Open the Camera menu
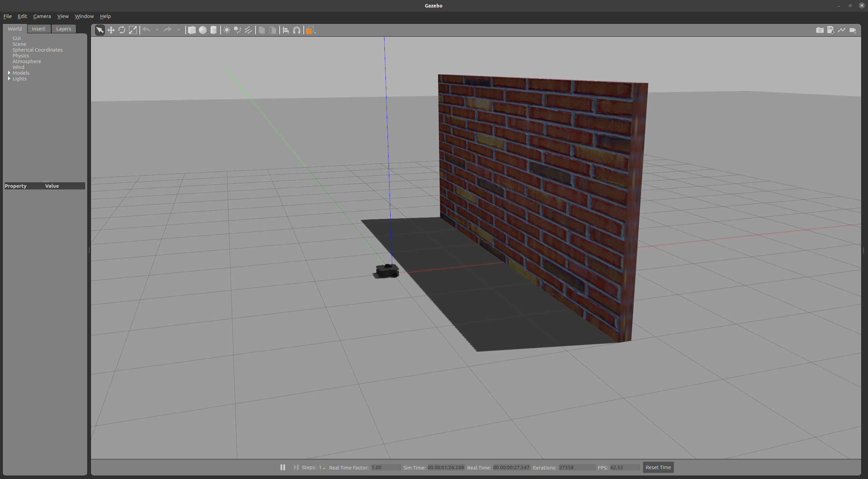 [x=42, y=16]
